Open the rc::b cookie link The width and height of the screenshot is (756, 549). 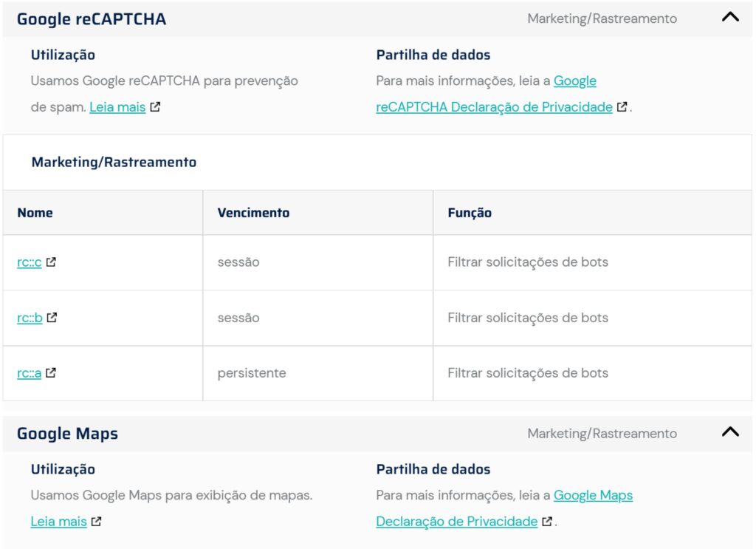(30, 318)
